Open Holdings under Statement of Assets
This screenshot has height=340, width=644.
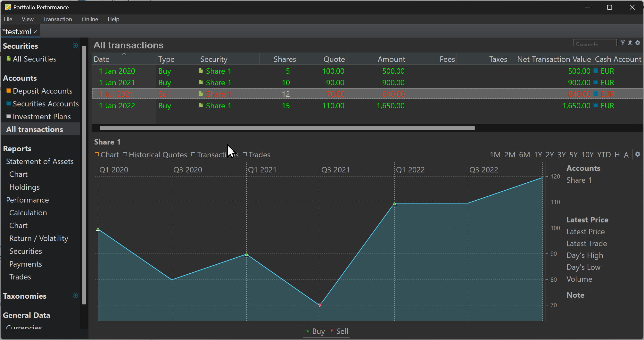click(x=24, y=187)
